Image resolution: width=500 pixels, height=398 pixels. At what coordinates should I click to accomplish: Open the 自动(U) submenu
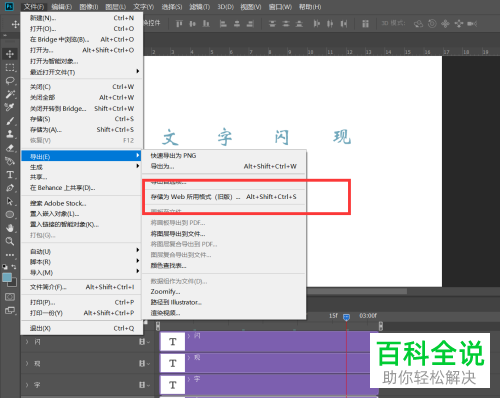[x=82, y=251]
